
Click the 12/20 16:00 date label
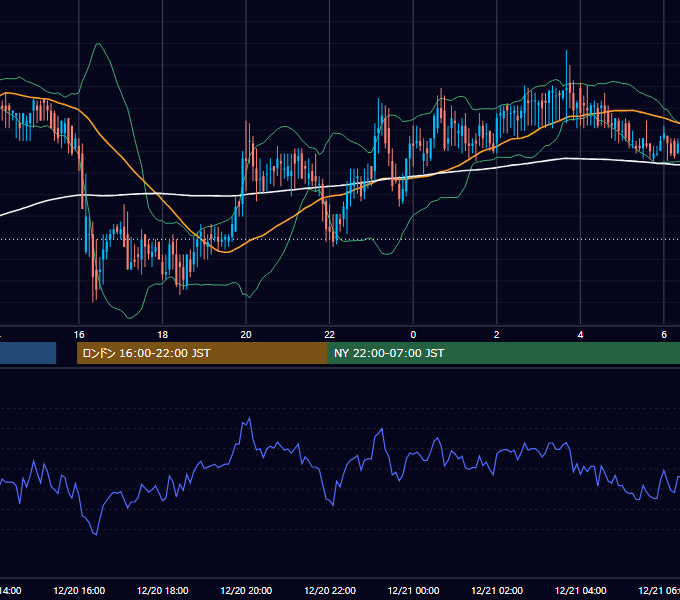(79, 591)
